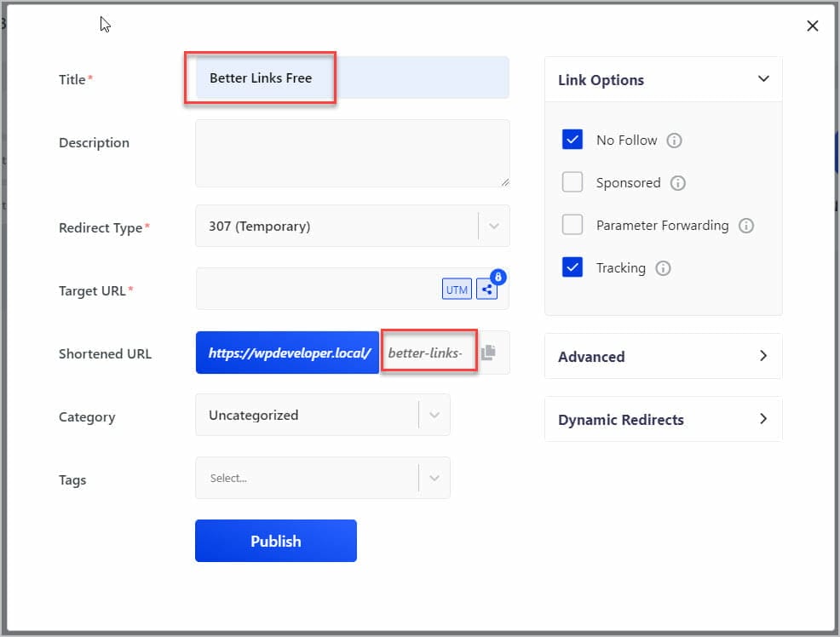Screen dimensions: 840x637
Task: Enable Parameter Forwarding checkbox
Action: click(x=572, y=225)
